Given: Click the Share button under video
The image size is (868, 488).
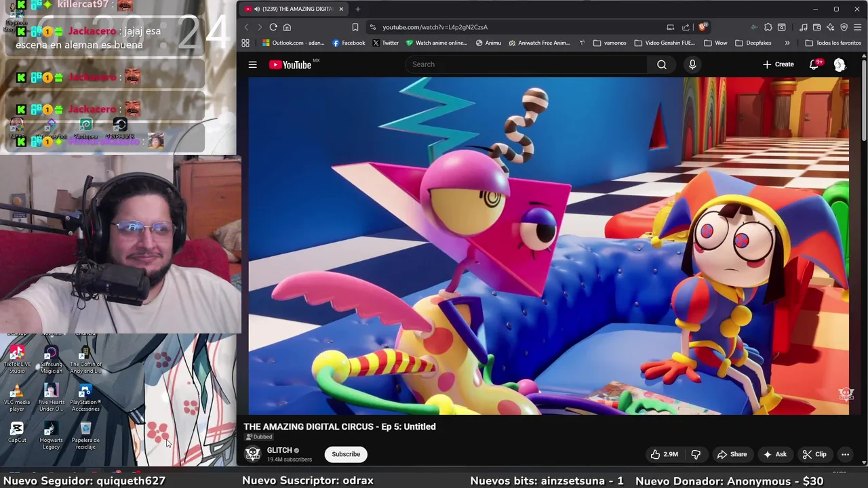Looking at the screenshot, I should [732, 454].
